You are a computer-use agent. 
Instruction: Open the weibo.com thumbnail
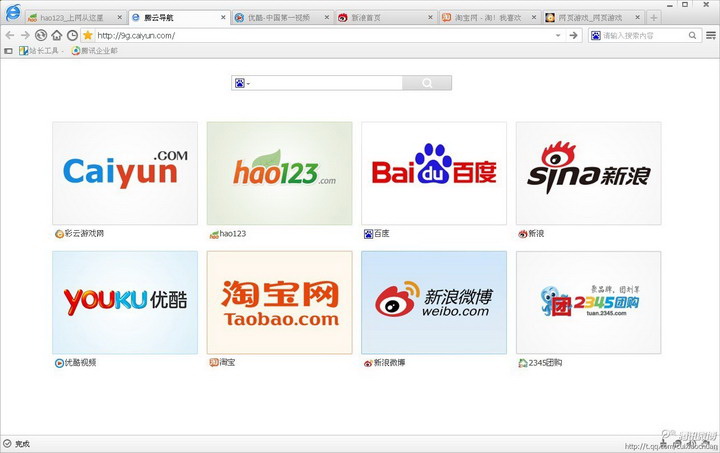tap(434, 302)
